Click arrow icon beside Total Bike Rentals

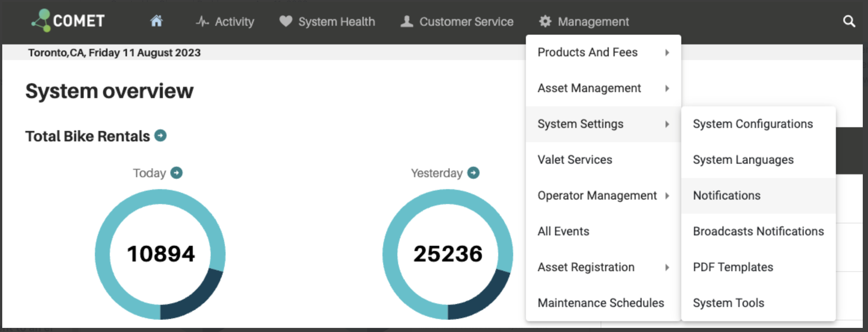tap(161, 135)
